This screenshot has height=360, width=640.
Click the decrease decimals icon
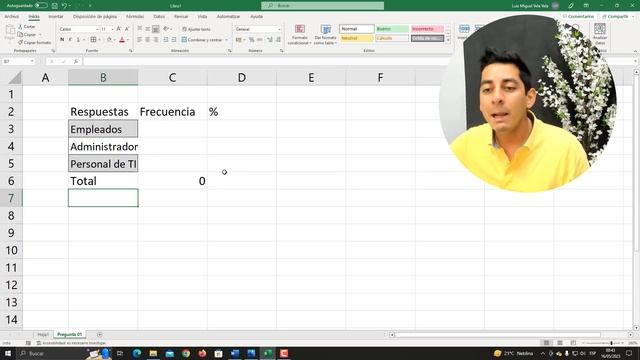pyautogui.click(x=278, y=40)
